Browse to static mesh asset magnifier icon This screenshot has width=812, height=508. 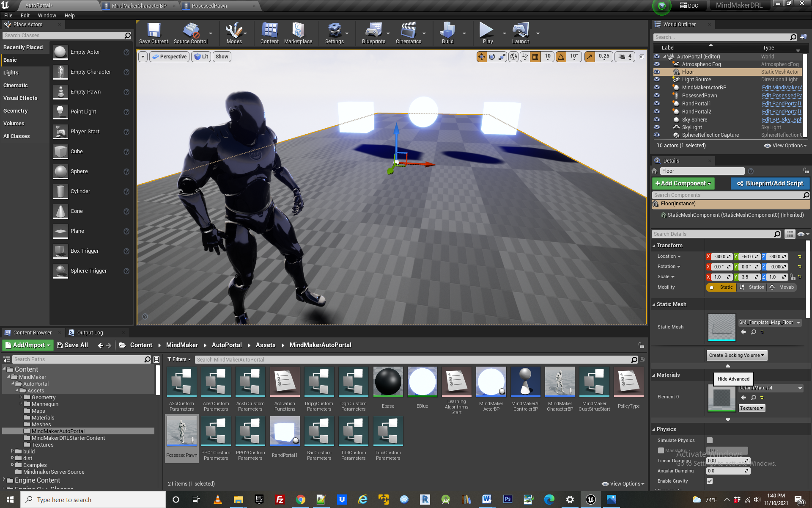(753, 332)
